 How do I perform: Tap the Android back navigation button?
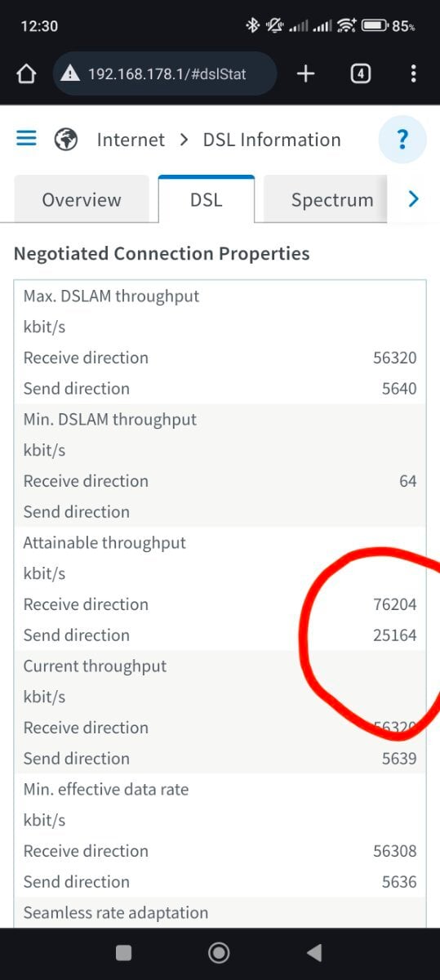[x=314, y=952]
